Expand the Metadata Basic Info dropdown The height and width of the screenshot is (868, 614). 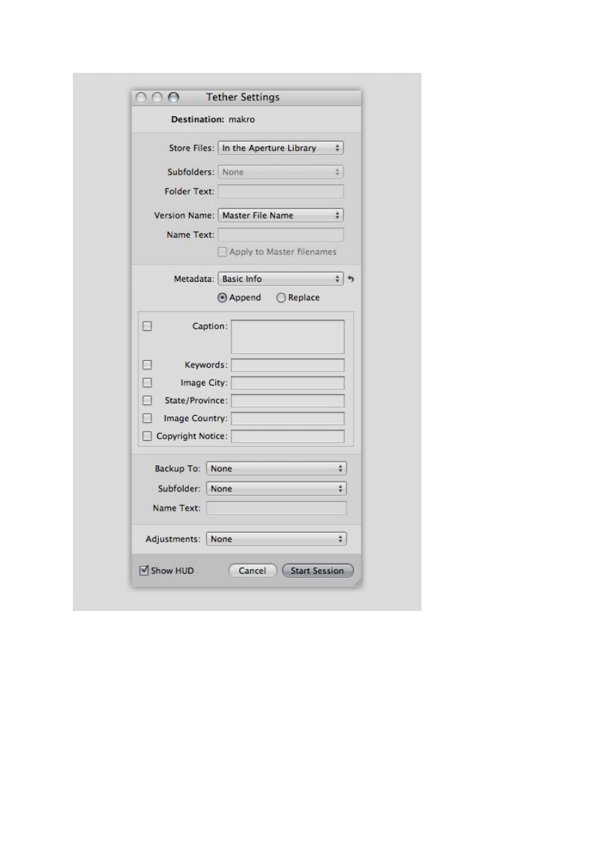[x=281, y=279]
